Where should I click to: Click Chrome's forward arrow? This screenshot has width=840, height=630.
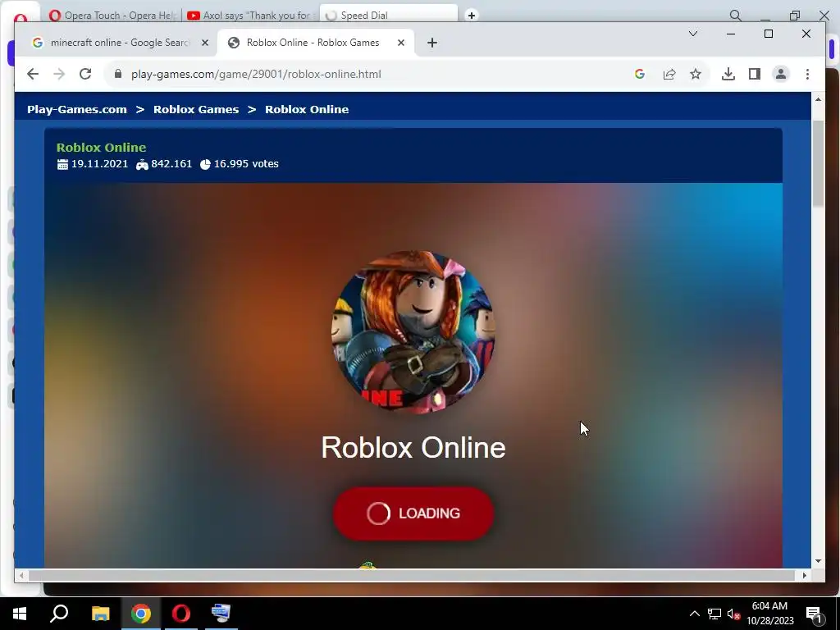tap(59, 74)
